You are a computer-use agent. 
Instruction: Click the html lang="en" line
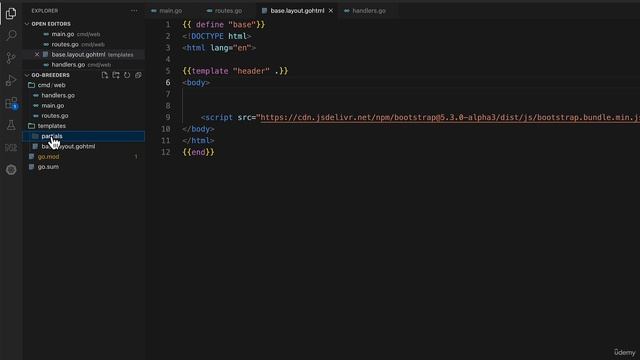point(219,48)
